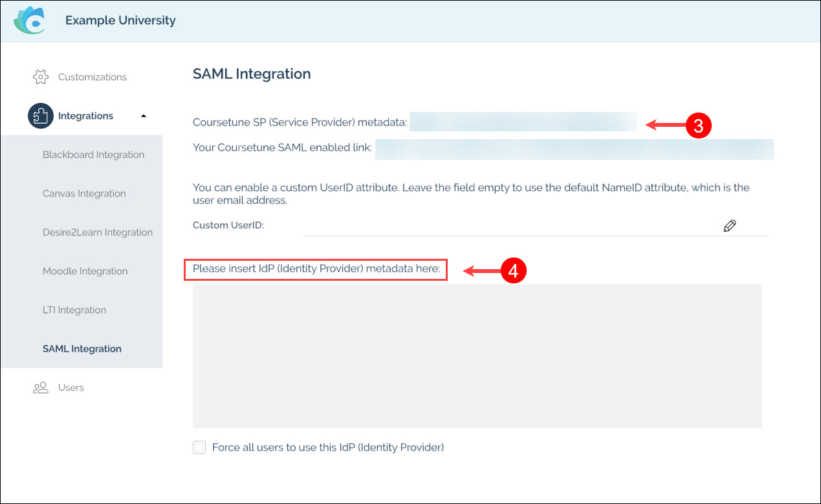Switch to LTI Integration
This screenshot has width=821, height=504.
point(74,310)
